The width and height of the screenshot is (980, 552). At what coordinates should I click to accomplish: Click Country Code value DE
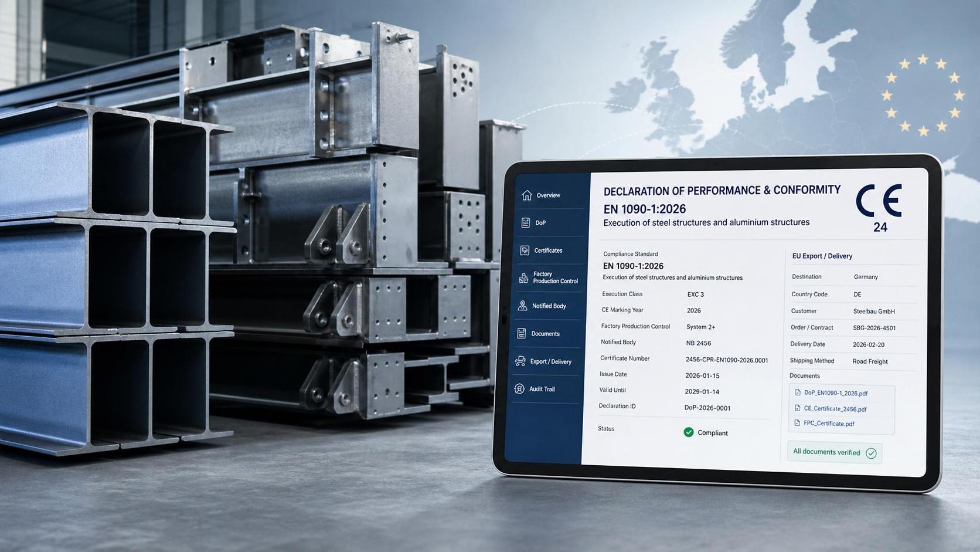point(857,294)
